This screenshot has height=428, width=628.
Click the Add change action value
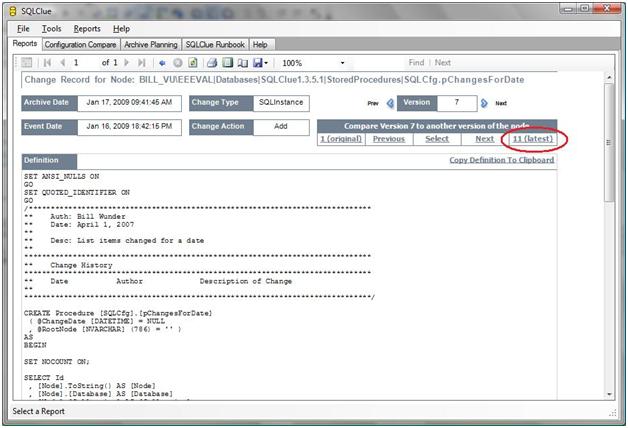click(281, 127)
